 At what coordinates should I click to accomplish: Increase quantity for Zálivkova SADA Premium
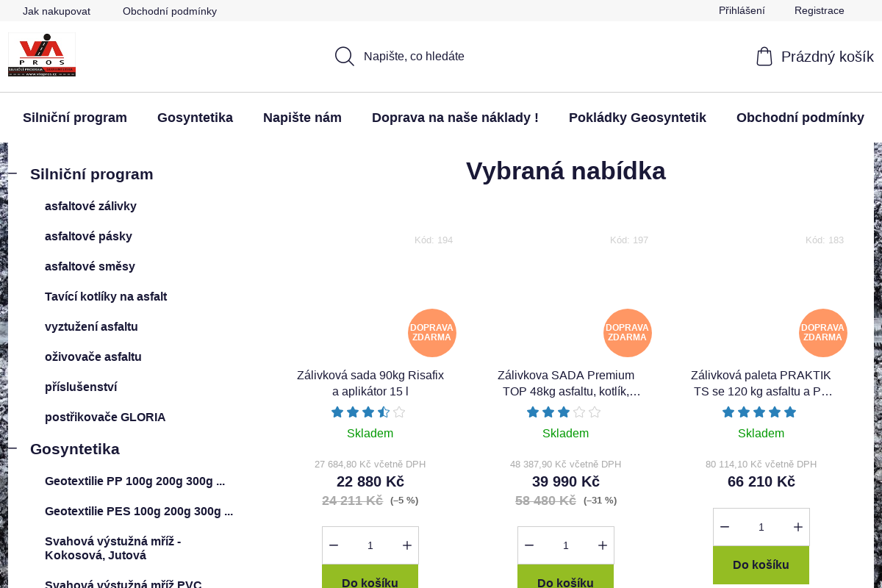coord(603,545)
